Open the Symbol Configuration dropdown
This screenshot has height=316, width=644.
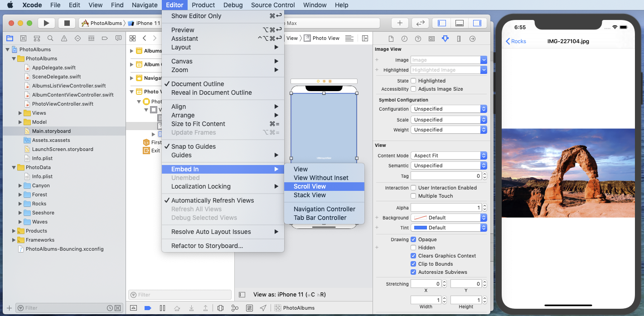click(x=449, y=109)
